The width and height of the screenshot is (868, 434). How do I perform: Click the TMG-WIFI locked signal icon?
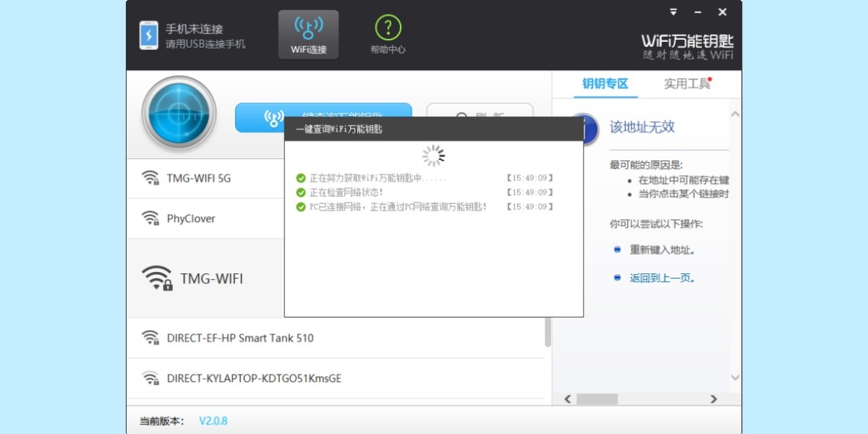coord(157,278)
